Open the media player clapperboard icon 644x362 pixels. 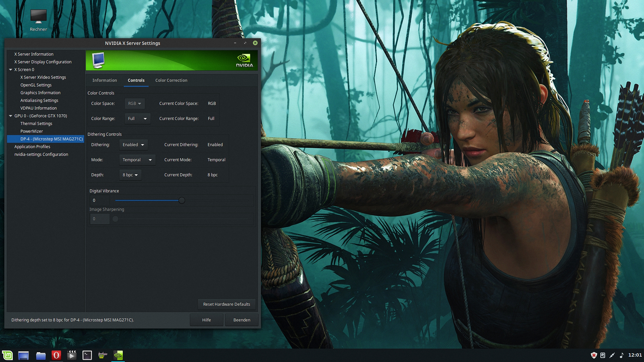pyautogui.click(x=71, y=355)
